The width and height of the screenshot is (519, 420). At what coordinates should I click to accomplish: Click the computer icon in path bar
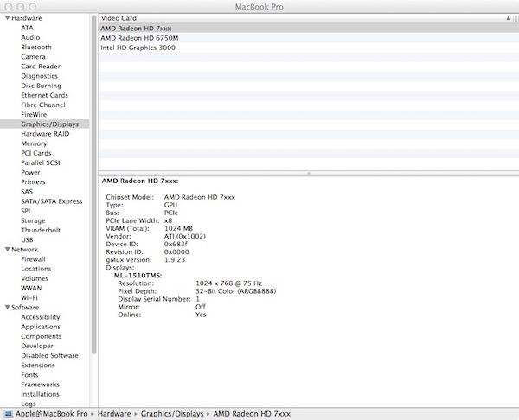pyautogui.click(x=9, y=414)
